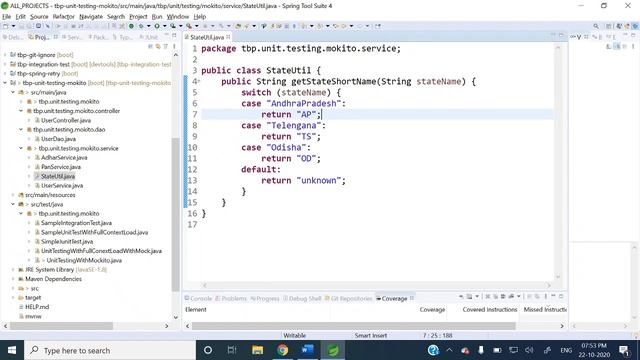Click the New file toolbar icon
The width and height of the screenshot is (640, 360).
point(6,26)
